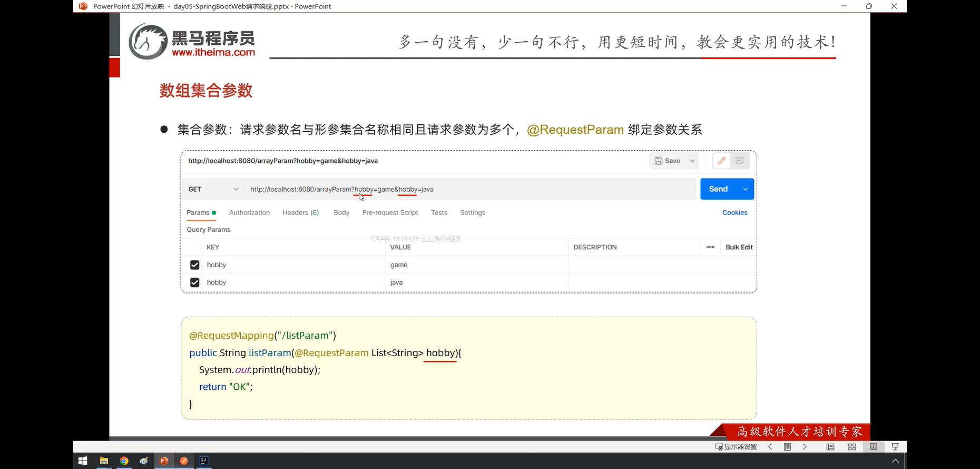Click the blue Send button
980x469 pixels.
719,189
